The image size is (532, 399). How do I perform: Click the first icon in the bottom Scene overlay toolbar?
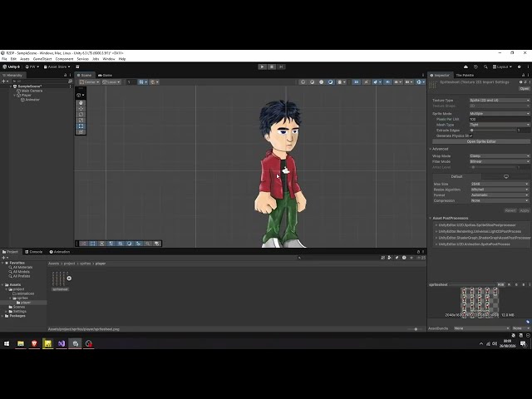pyautogui.click(x=83, y=244)
